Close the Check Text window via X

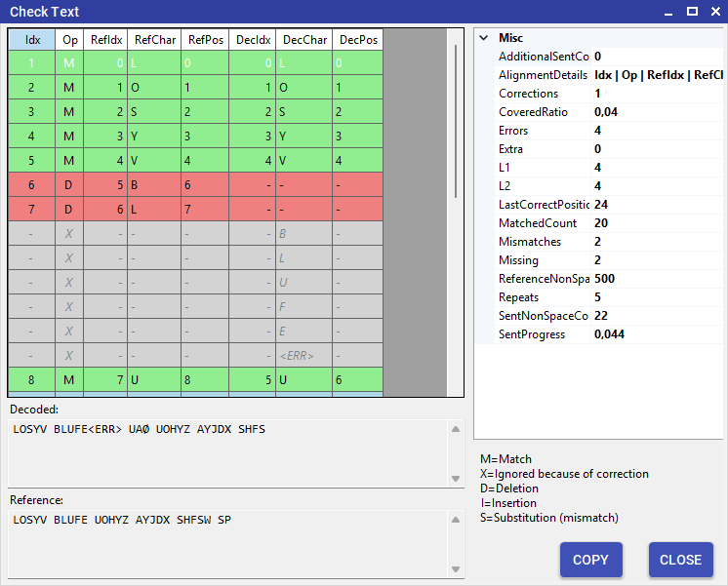(715, 12)
